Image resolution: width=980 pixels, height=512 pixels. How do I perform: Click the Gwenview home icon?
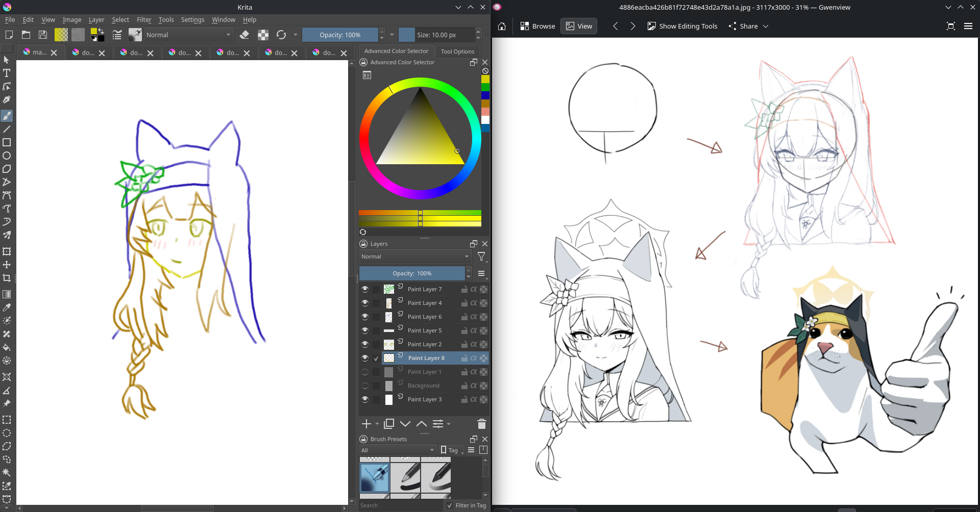click(502, 26)
